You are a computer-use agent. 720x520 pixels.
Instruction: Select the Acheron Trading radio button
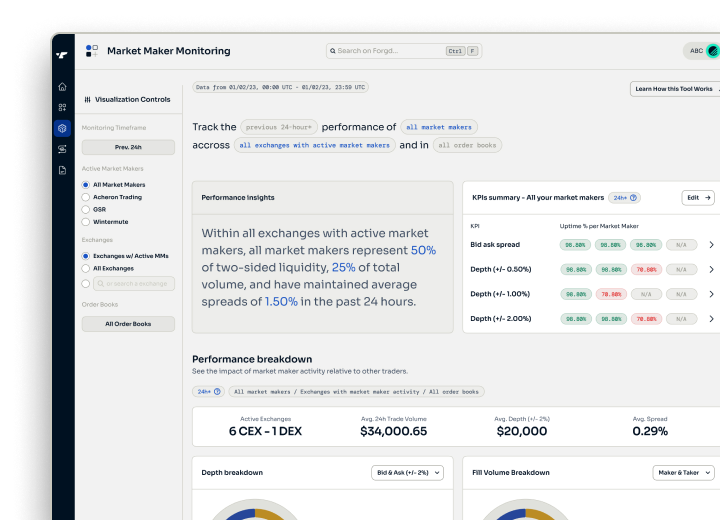(x=86, y=197)
